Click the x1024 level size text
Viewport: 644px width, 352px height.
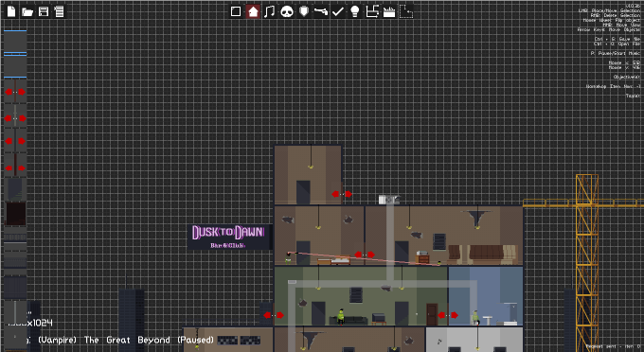[x=39, y=323]
